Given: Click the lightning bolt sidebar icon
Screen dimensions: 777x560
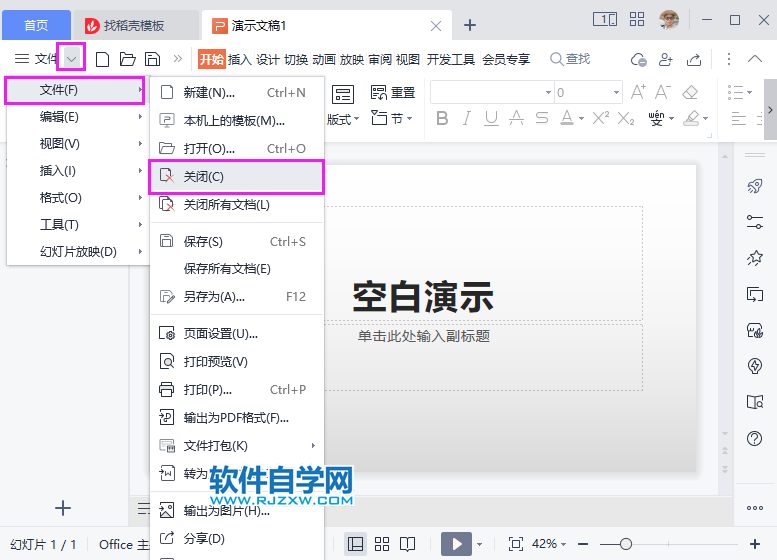Looking at the screenshot, I should [x=755, y=366].
